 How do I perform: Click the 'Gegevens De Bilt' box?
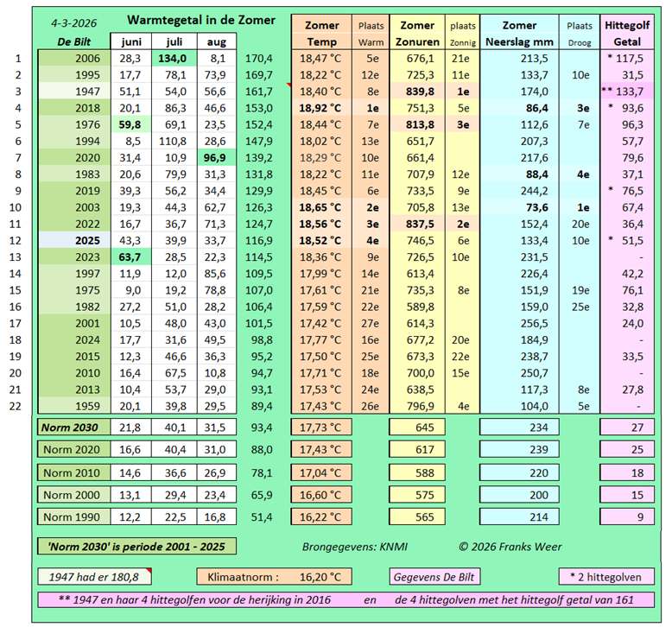click(x=433, y=577)
